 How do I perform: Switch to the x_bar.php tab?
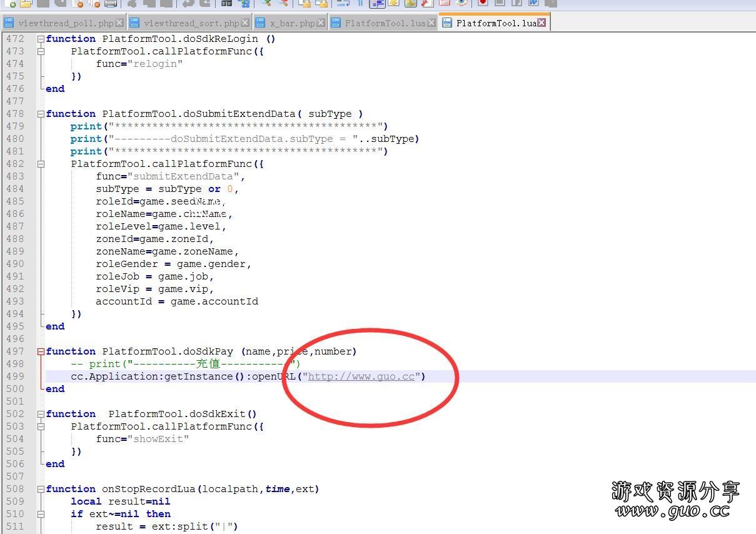click(292, 23)
